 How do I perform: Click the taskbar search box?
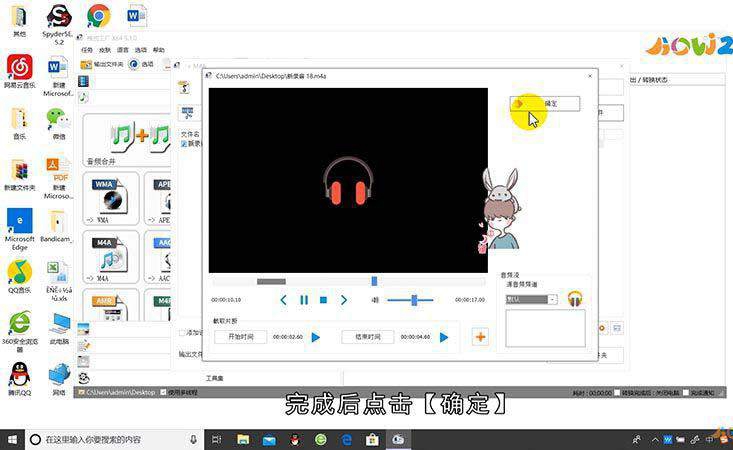tap(115, 440)
